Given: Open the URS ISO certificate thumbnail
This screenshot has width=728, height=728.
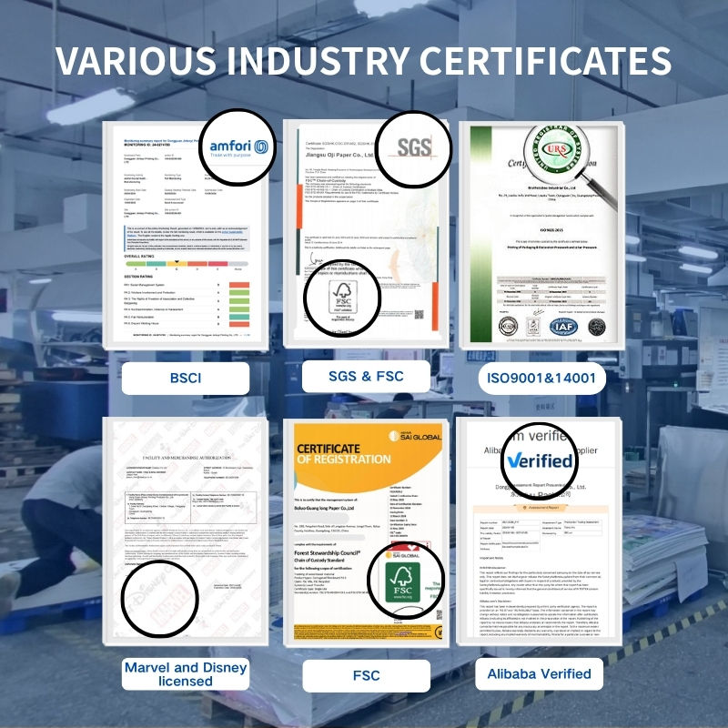Looking at the screenshot, I should pyautogui.click(x=541, y=236).
